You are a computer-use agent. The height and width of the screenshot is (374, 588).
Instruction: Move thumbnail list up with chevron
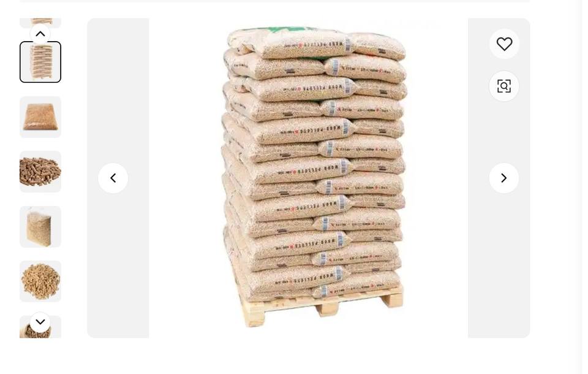40,34
